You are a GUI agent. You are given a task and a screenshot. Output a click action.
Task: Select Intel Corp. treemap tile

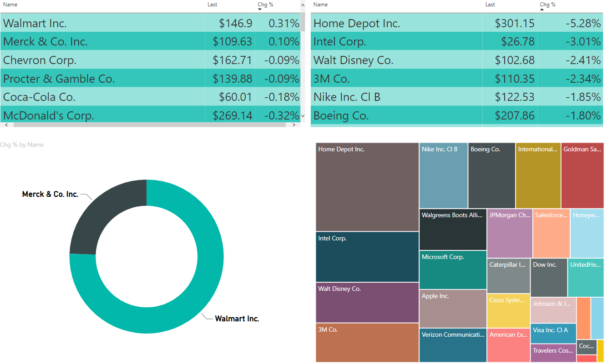[x=367, y=257]
